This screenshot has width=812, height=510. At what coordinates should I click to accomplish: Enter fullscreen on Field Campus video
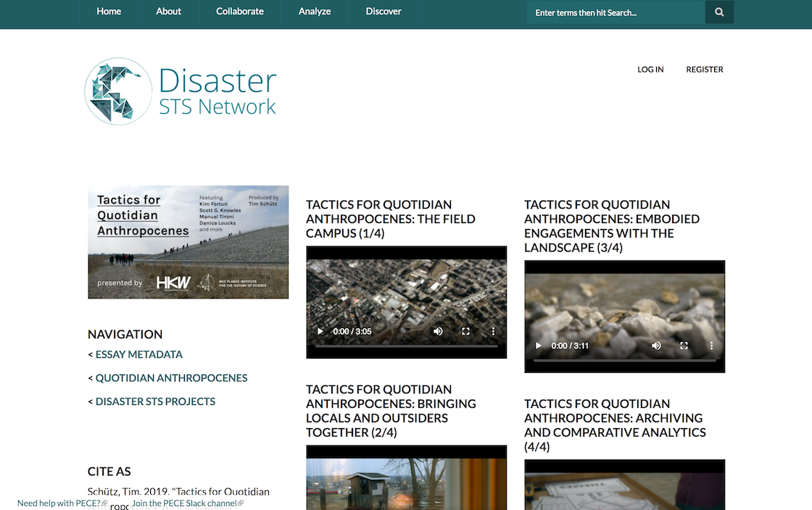pyautogui.click(x=465, y=331)
